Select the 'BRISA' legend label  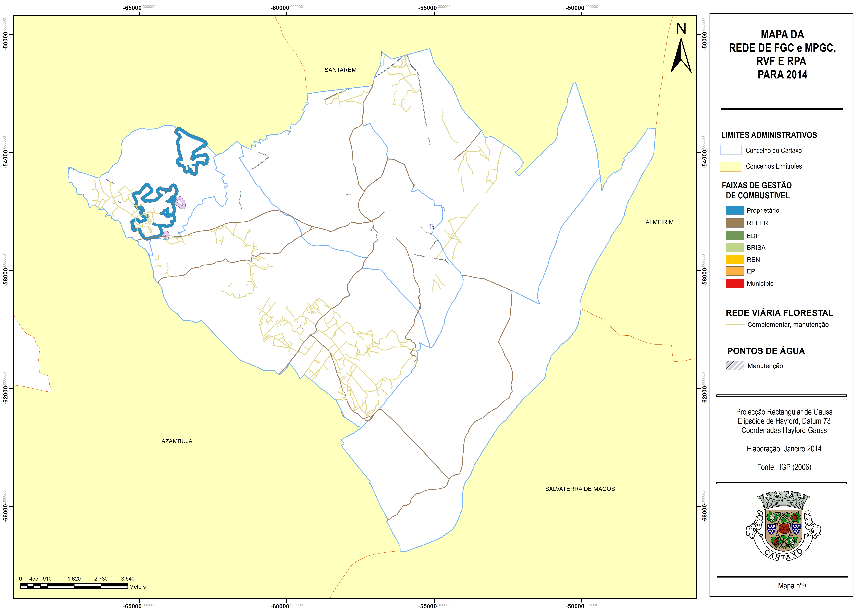[x=756, y=248]
